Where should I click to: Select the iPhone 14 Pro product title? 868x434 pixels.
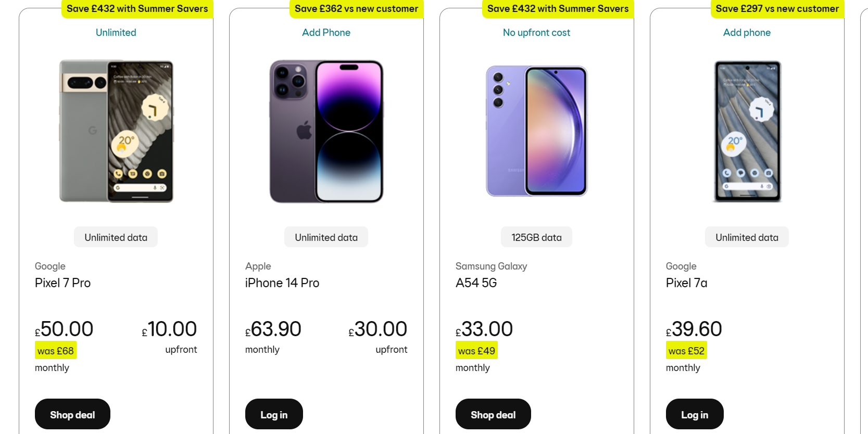282,283
